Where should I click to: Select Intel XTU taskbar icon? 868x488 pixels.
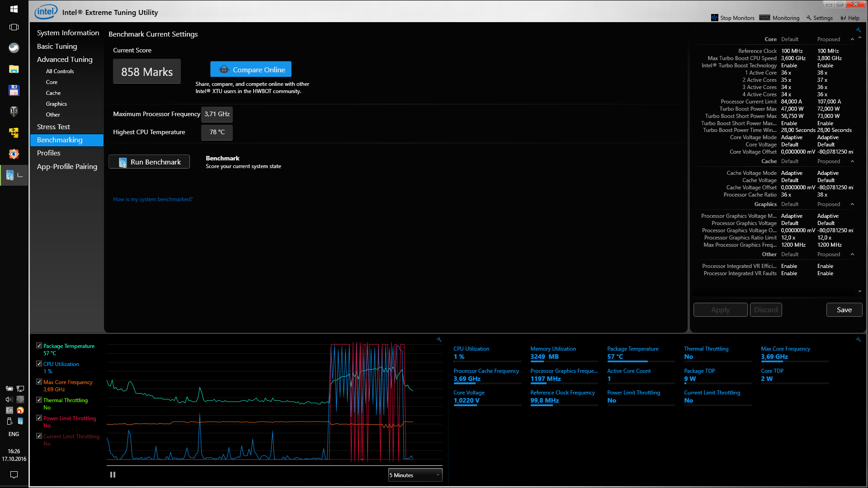pos(14,175)
